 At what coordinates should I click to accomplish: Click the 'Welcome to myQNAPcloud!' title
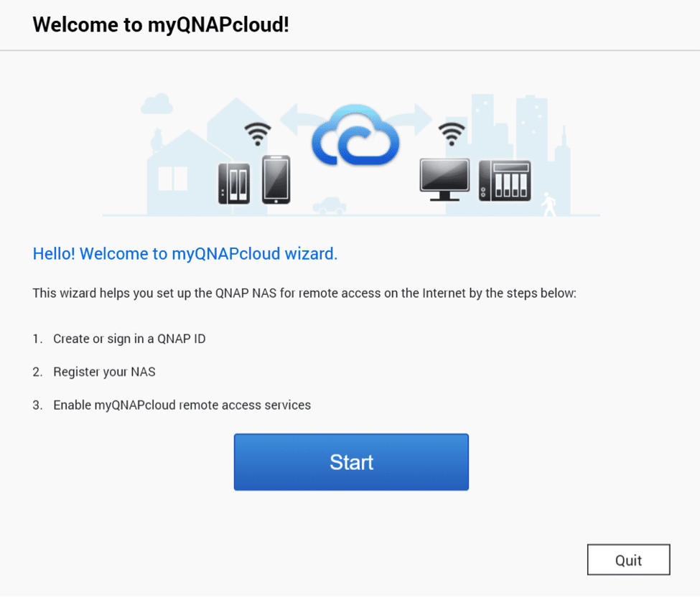(161, 24)
